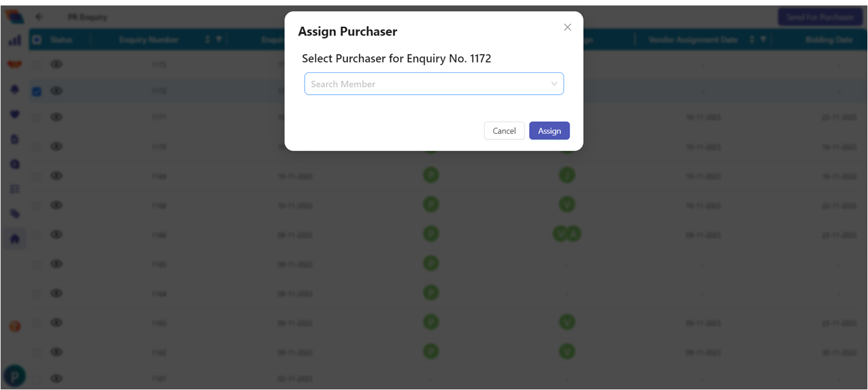Tick the checkbox for enquiry 1170
The image size is (868, 390).
coord(37,147)
